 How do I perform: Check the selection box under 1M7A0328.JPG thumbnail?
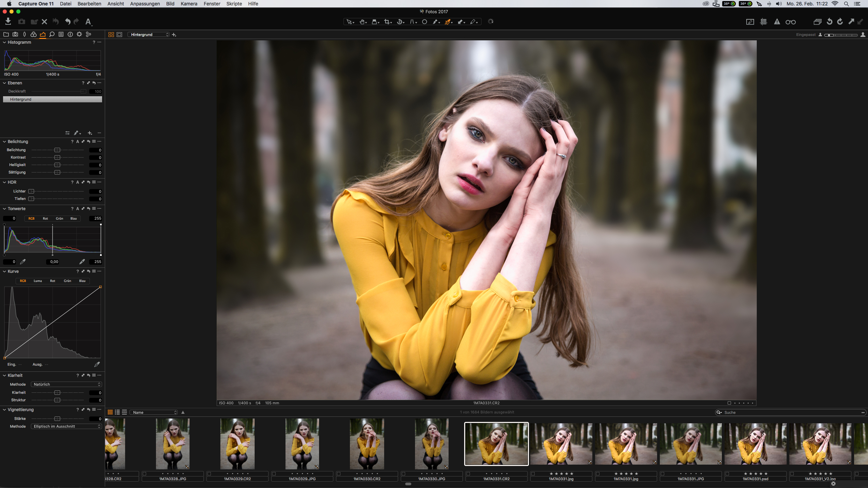point(145,474)
